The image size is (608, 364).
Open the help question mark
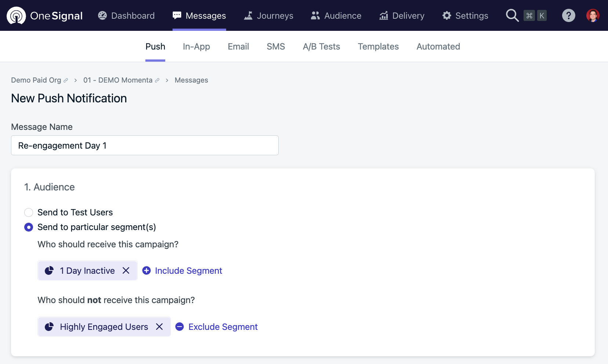pyautogui.click(x=568, y=15)
